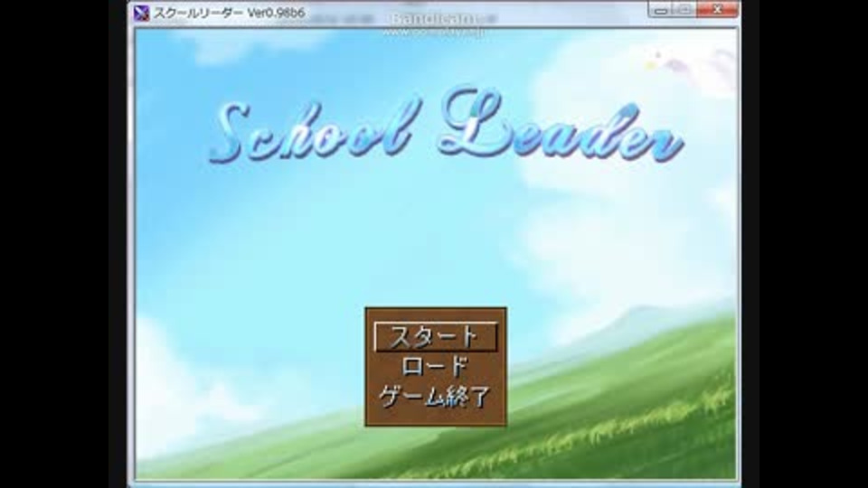Screen dimensions: 868x488
Task: Select ゲーム終了 to quit the game
Action: click(x=436, y=396)
